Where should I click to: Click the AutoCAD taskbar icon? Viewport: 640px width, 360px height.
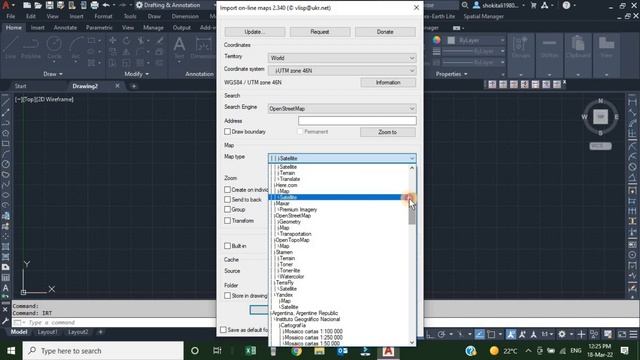388,351
